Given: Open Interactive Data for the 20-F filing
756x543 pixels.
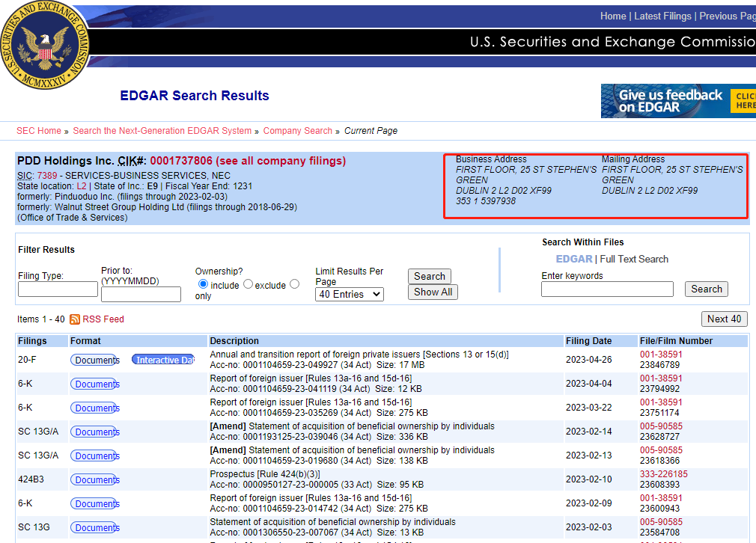Looking at the screenshot, I should coord(163,360).
